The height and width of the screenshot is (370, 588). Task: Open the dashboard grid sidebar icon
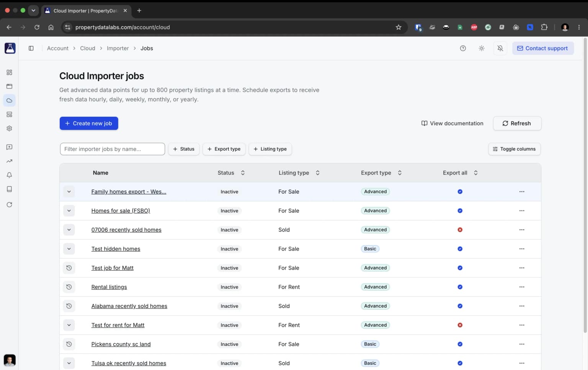pos(9,72)
